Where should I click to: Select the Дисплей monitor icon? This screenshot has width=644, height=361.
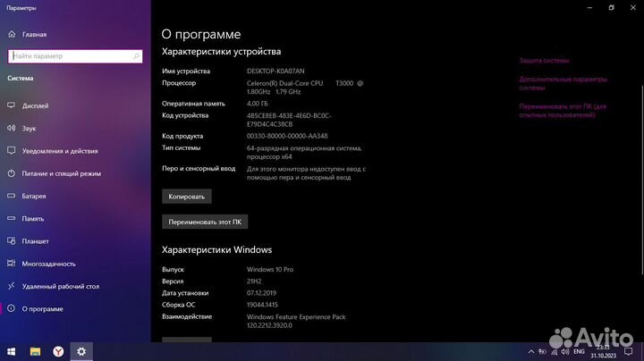pyautogui.click(x=12, y=105)
